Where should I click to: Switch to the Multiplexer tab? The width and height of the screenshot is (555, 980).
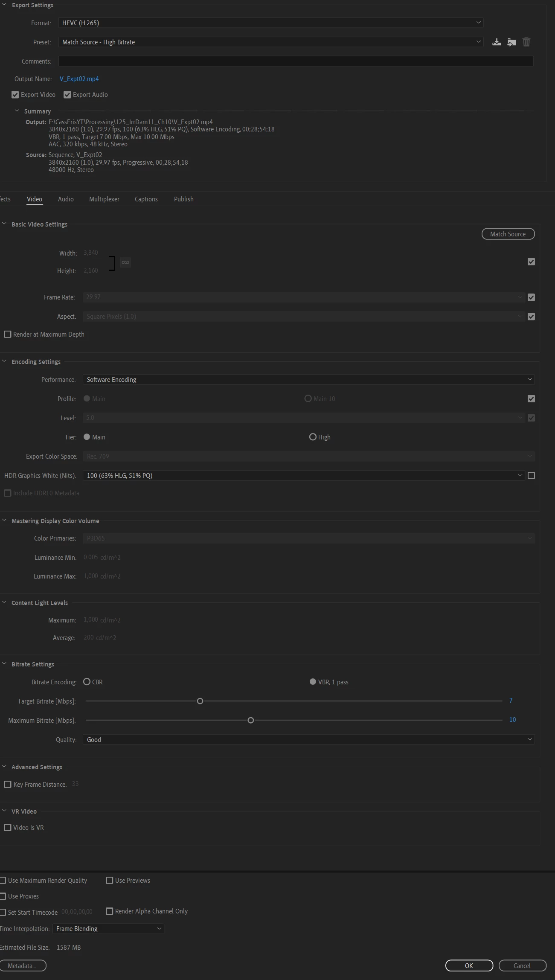pyautogui.click(x=104, y=199)
